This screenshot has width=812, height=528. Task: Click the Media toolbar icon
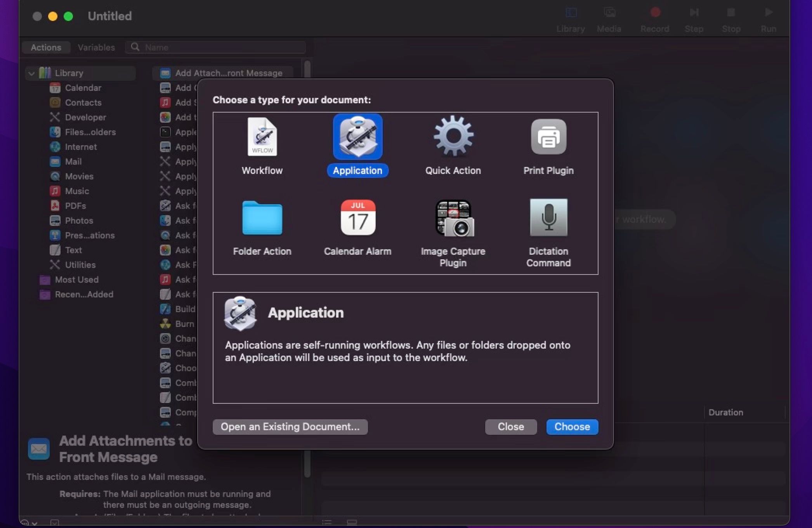[609, 17]
